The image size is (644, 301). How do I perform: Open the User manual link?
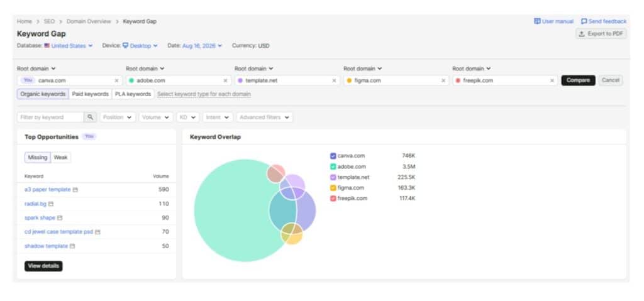point(553,21)
